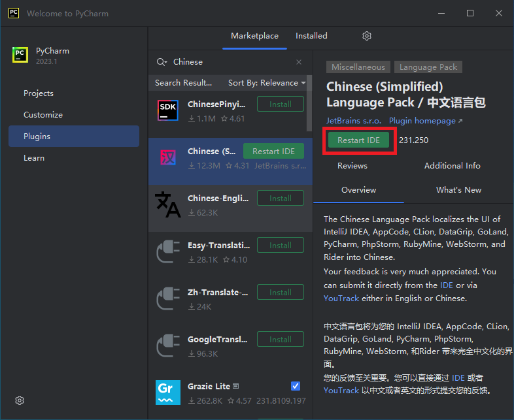Image resolution: width=514 pixels, height=420 pixels.
Task: Click the version number 231.250
Action: (414, 140)
